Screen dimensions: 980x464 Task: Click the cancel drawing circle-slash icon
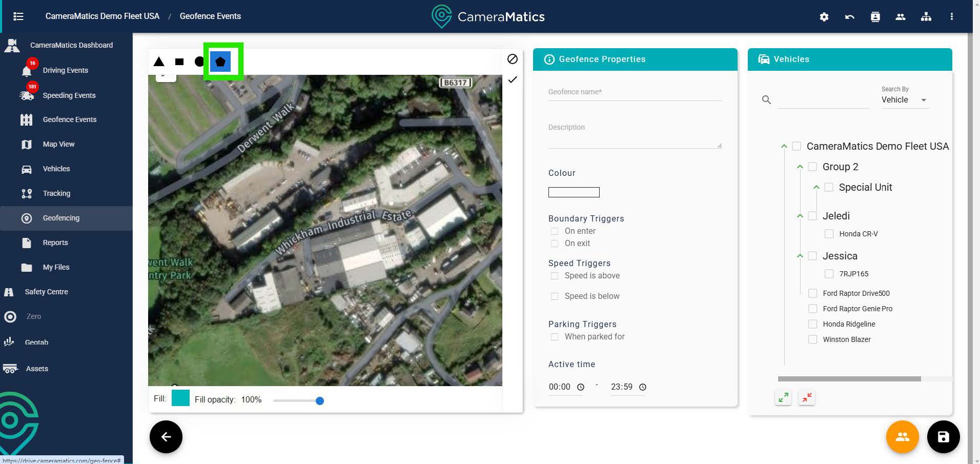(512, 59)
